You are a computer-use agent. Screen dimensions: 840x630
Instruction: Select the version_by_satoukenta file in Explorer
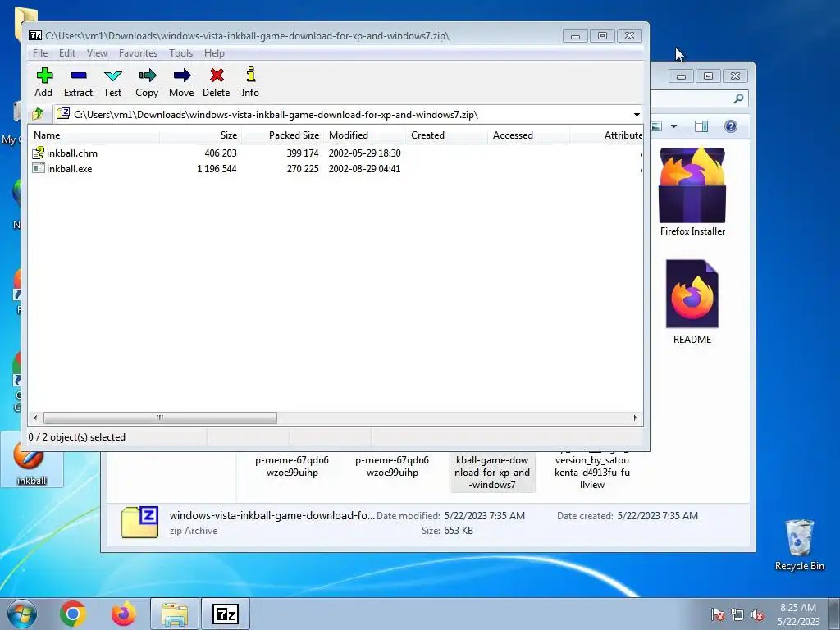592,472
